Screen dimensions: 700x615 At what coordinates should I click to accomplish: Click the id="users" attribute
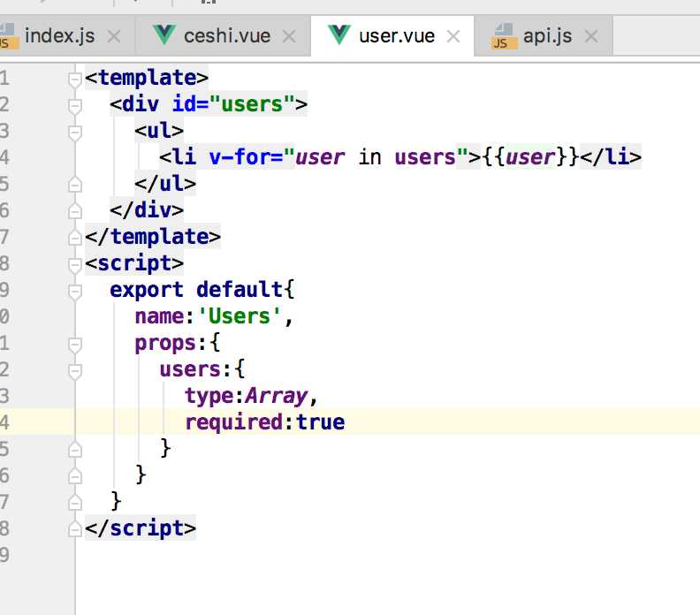(x=233, y=104)
